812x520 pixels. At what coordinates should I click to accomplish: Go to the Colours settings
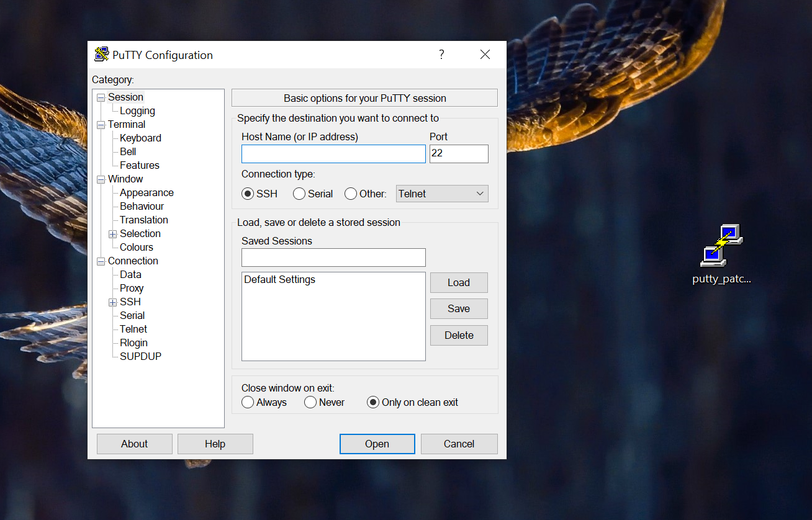tap(137, 248)
